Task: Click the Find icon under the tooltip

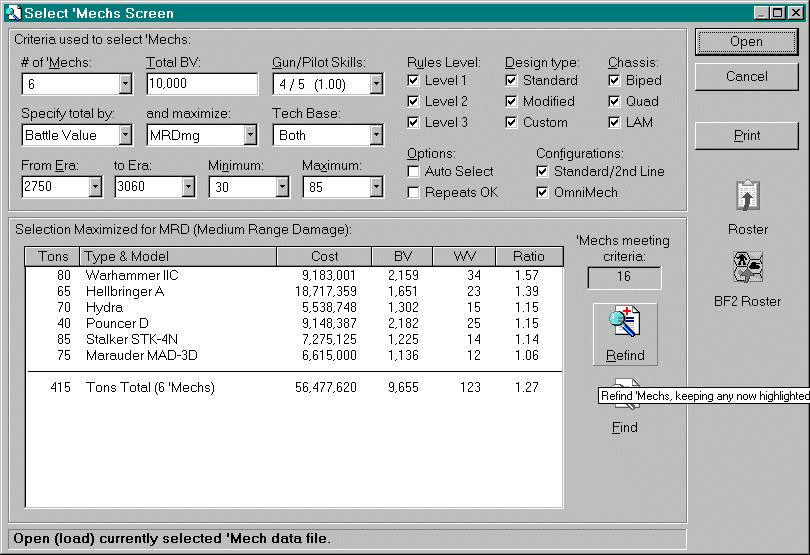Action: pyautogui.click(x=626, y=395)
